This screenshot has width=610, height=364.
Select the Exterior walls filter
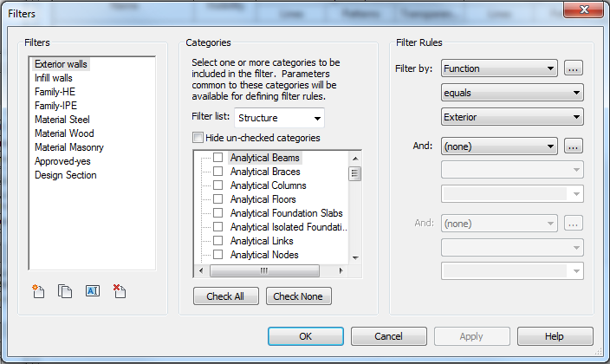pyautogui.click(x=61, y=64)
